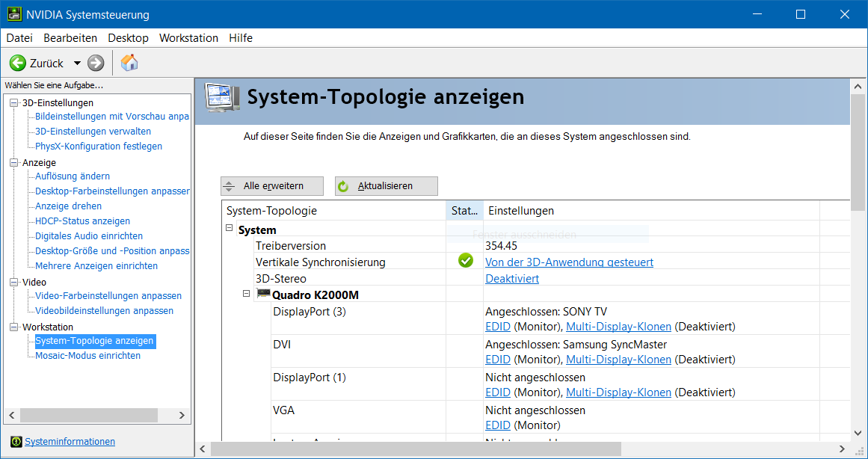Open the Hilfe menu
Screen dimensions: 868x459
[241, 37]
